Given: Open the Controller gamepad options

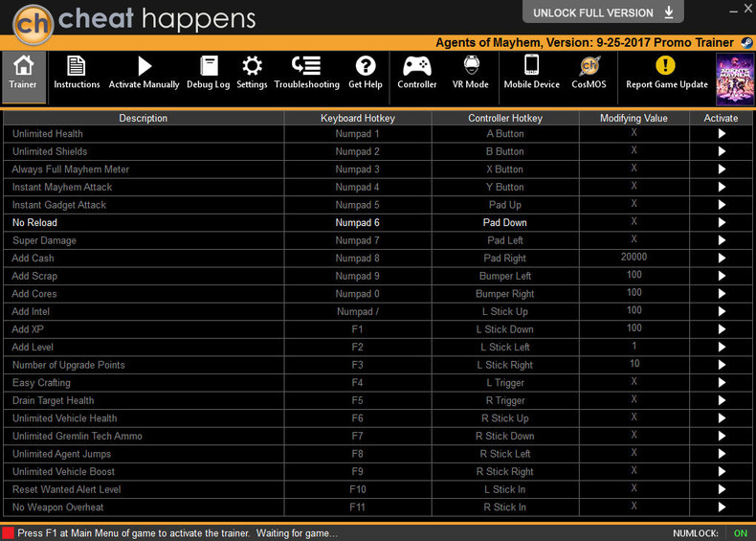Looking at the screenshot, I should pyautogui.click(x=417, y=74).
